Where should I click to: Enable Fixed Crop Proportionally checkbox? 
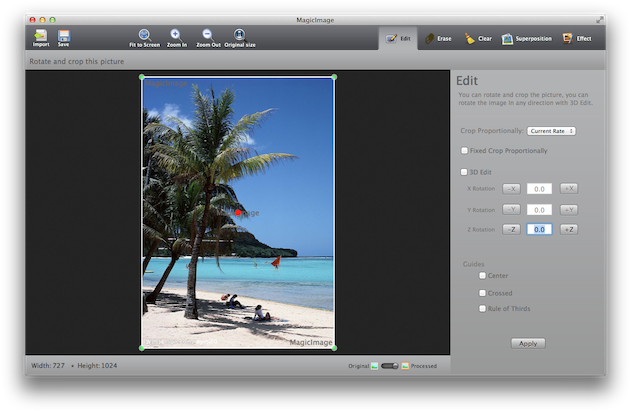tap(464, 151)
